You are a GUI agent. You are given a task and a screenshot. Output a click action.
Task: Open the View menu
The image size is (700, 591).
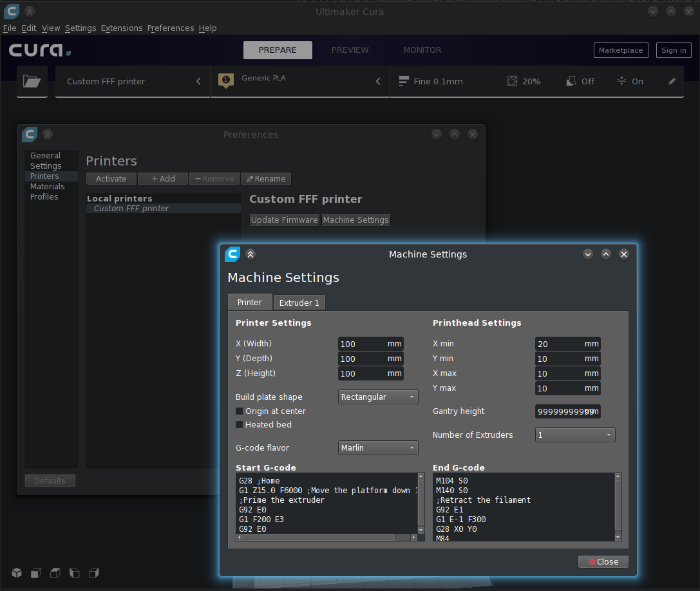click(x=51, y=28)
